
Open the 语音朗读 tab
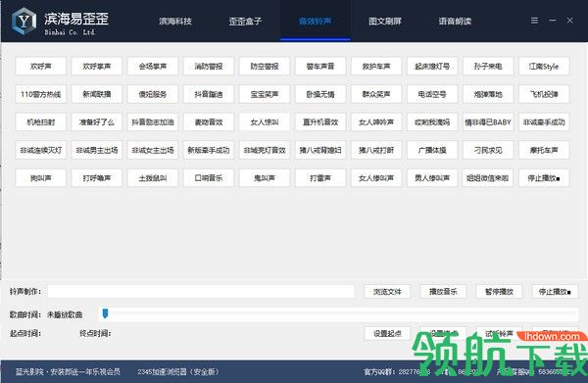pos(455,21)
